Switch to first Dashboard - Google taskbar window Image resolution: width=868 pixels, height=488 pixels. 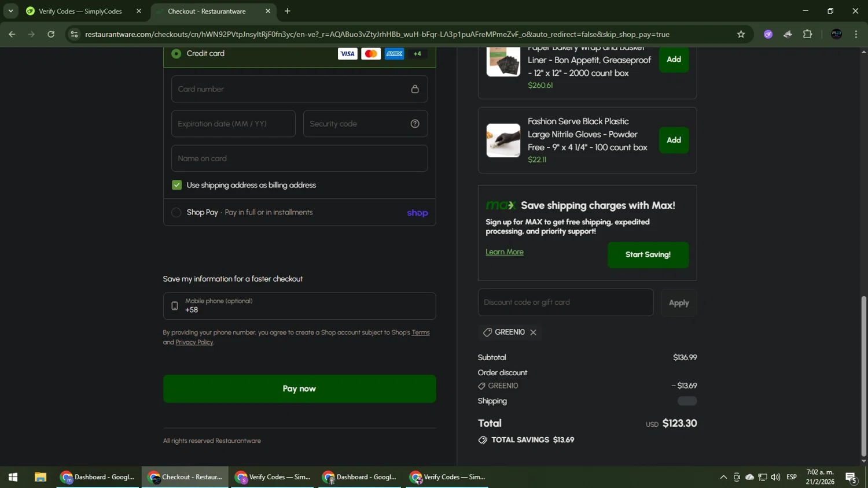point(98,477)
